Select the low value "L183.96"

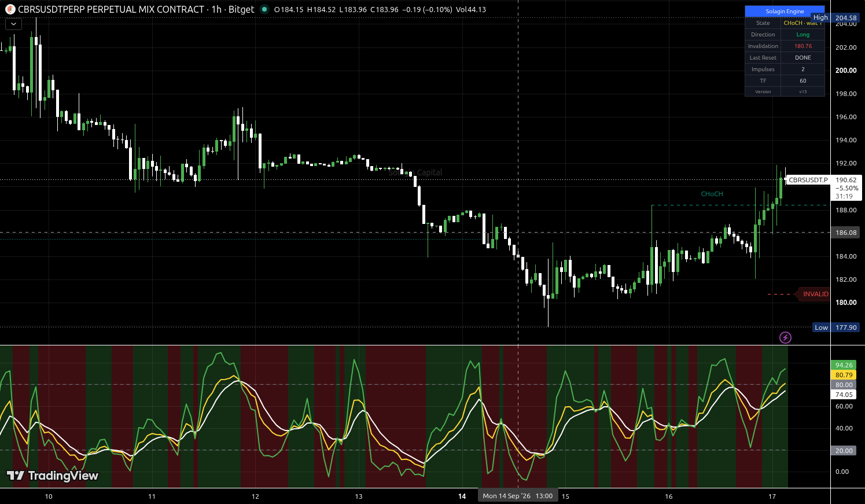tap(354, 10)
